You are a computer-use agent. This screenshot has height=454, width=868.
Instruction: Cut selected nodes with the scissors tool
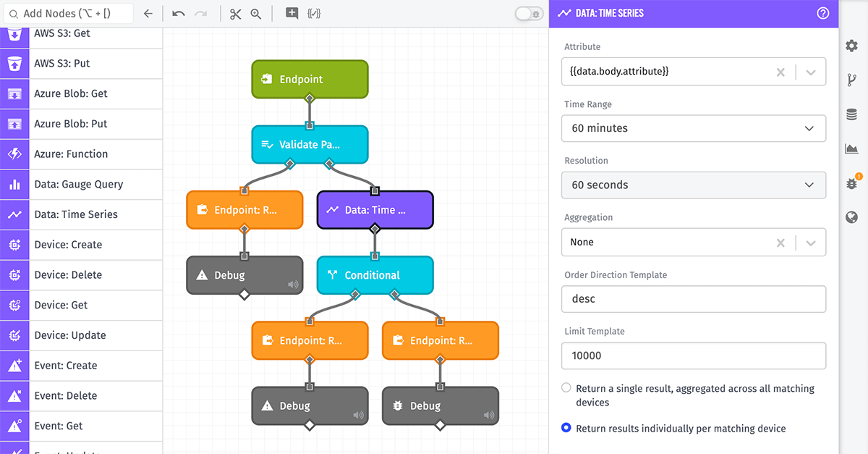click(235, 14)
